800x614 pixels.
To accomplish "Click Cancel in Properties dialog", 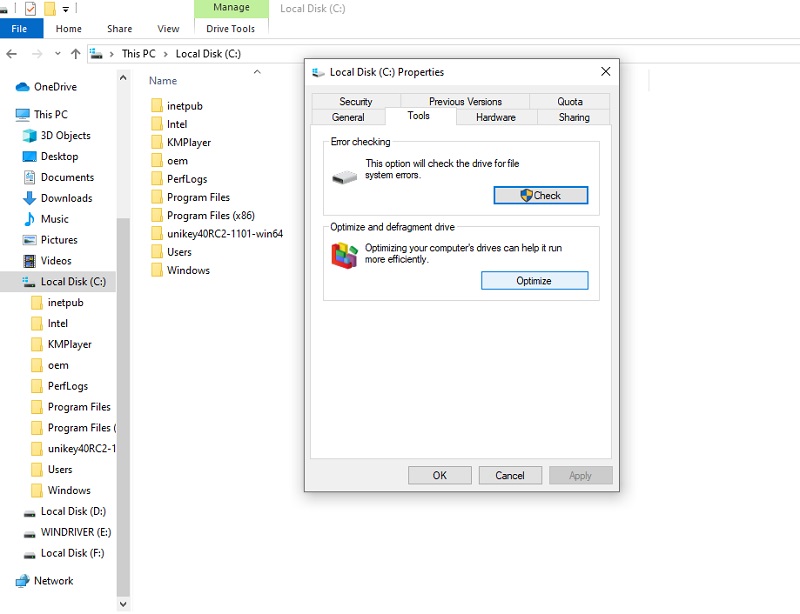I will (510, 476).
